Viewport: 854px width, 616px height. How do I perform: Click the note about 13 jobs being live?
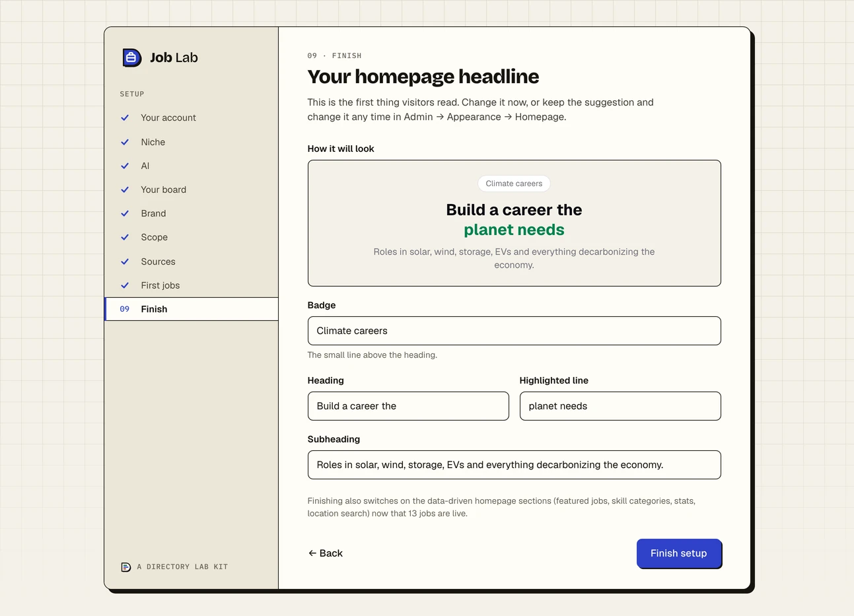pos(501,507)
